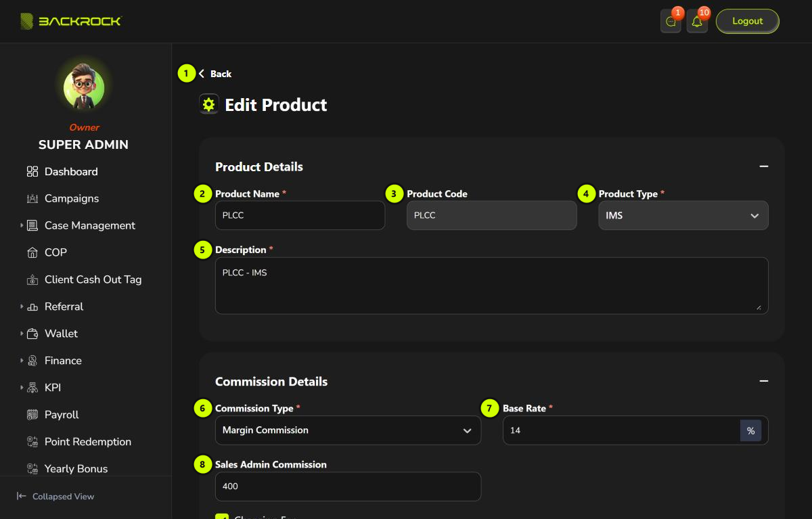Open the Yearly Bonus icon

pos(32,469)
